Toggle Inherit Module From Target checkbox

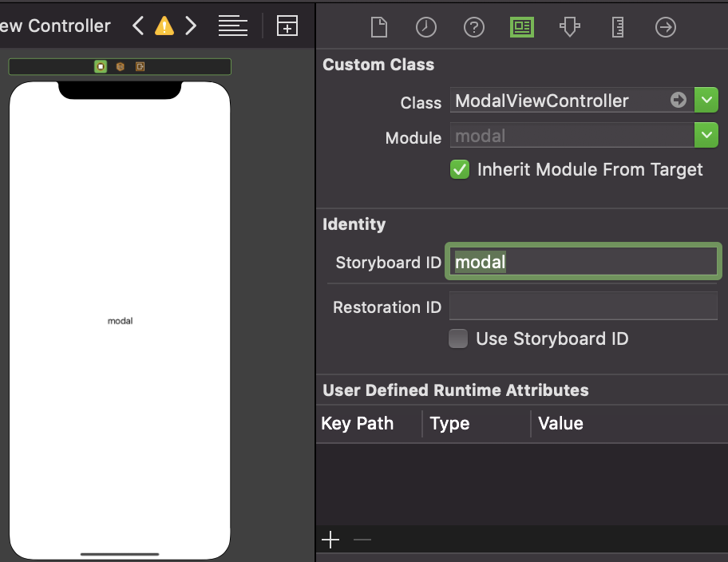460,169
